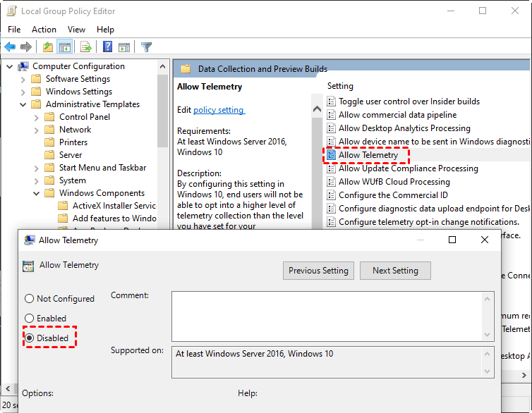Collapse the Windows Components node
The height and width of the screenshot is (413, 532).
[37, 193]
